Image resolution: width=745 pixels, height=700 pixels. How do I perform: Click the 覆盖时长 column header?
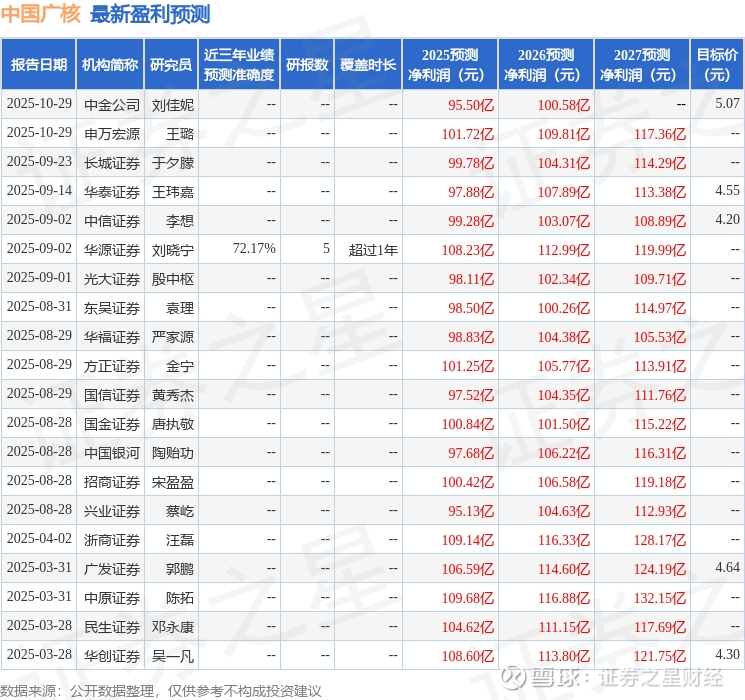pyautogui.click(x=368, y=65)
